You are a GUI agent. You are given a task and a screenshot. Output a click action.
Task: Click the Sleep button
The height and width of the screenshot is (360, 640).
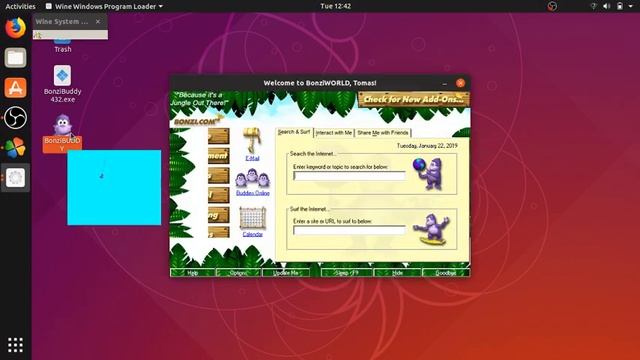pos(347,273)
